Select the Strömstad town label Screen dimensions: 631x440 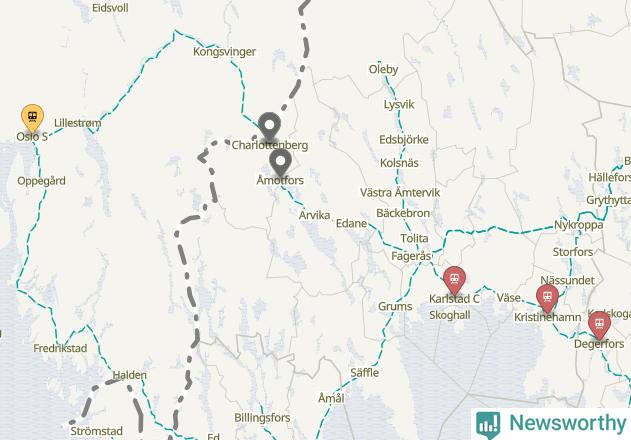pyautogui.click(x=96, y=431)
